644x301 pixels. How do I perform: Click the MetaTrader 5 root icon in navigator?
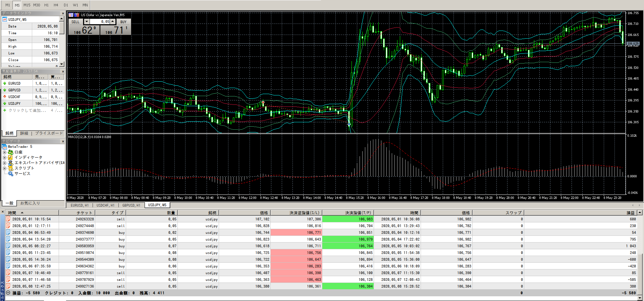click(5, 147)
